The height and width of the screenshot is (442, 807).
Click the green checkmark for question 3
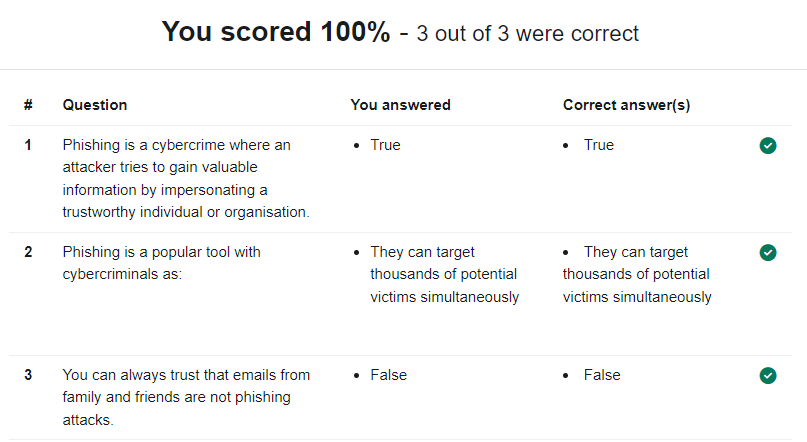tap(768, 376)
